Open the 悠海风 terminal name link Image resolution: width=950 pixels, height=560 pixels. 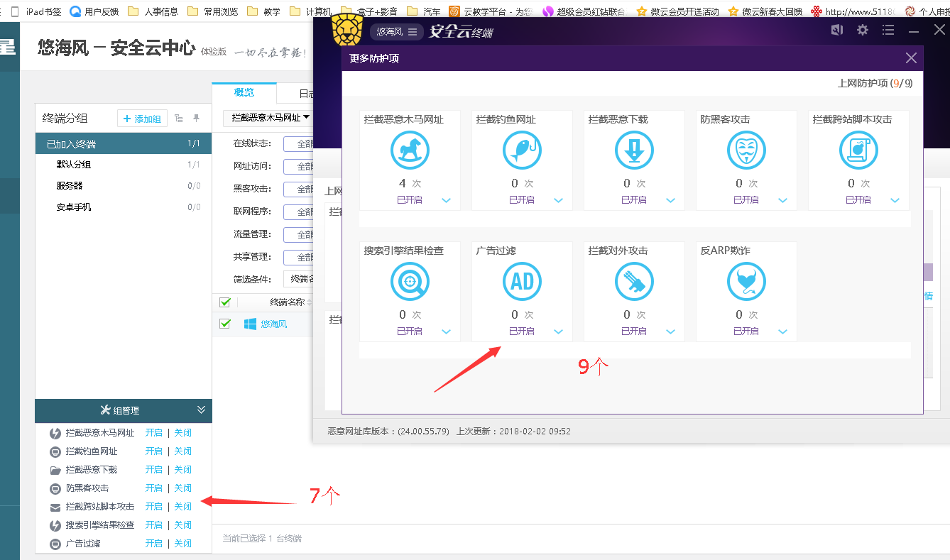pos(274,324)
